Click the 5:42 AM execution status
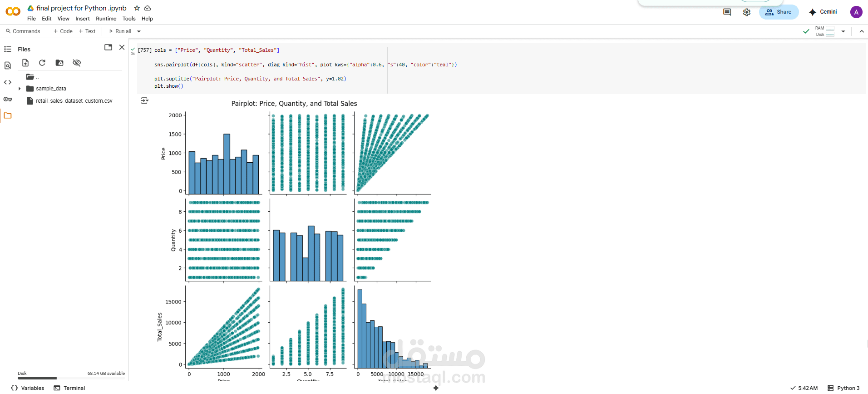The image size is (868, 394). [804, 388]
